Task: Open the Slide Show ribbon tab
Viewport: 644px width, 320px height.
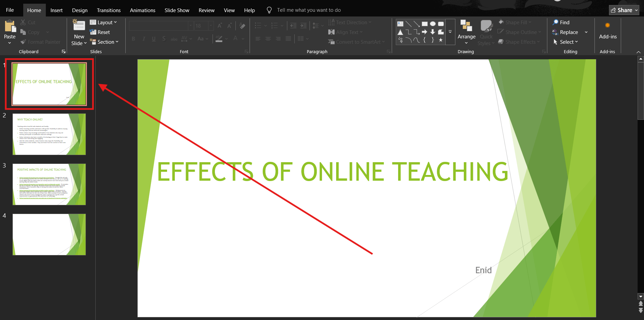Action: [x=177, y=10]
